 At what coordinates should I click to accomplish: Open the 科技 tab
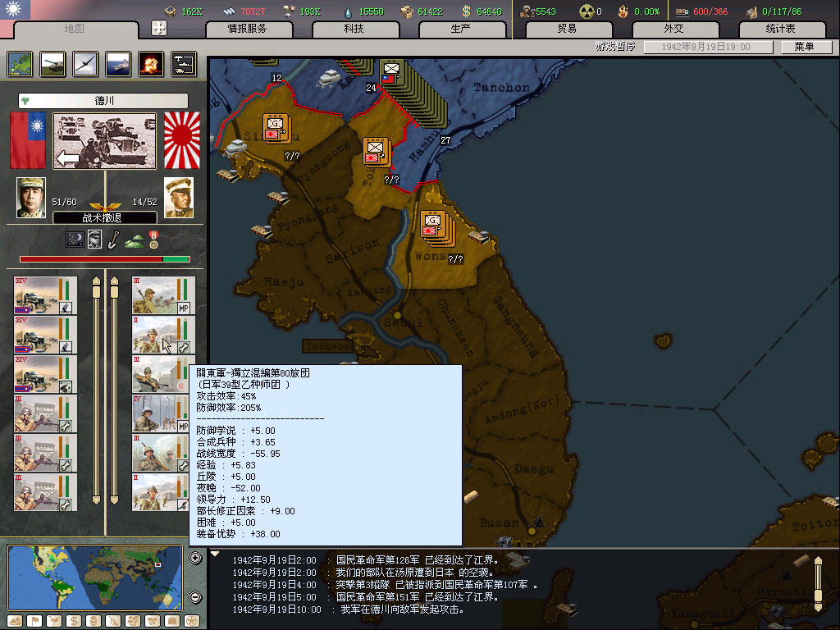coord(354,29)
